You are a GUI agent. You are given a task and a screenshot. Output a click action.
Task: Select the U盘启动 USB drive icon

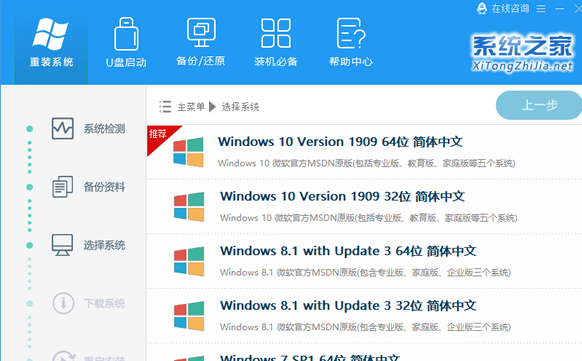click(126, 34)
